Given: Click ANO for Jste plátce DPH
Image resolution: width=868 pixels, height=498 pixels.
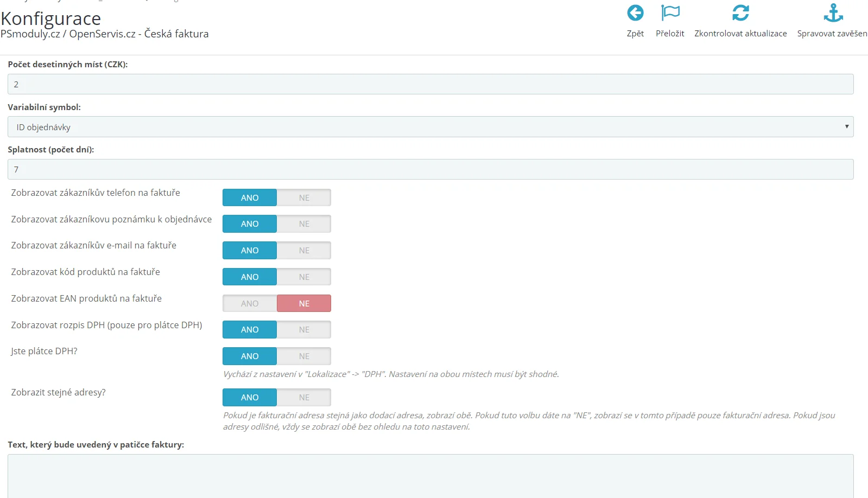Looking at the screenshot, I should tap(250, 356).
